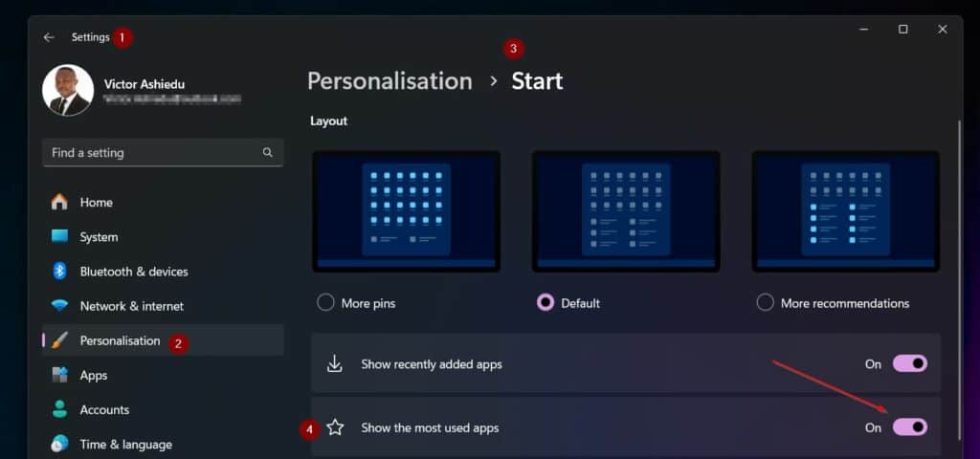Click the Victor Ashiedu account name

pyautogui.click(x=145, y=84)
